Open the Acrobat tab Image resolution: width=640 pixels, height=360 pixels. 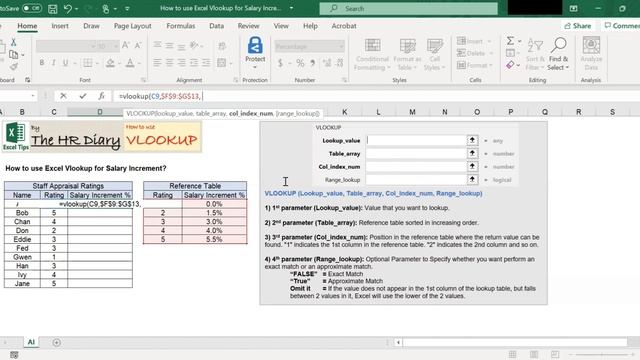click(x=344, y=26)
